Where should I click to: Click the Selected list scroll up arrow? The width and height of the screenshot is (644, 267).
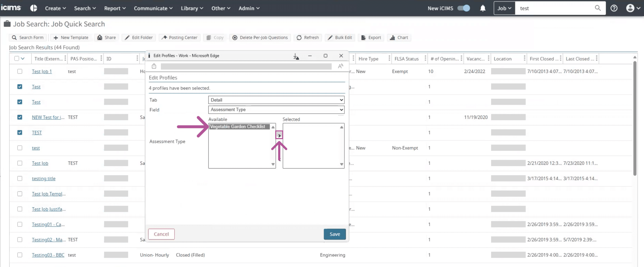click(x=341, y=127)
